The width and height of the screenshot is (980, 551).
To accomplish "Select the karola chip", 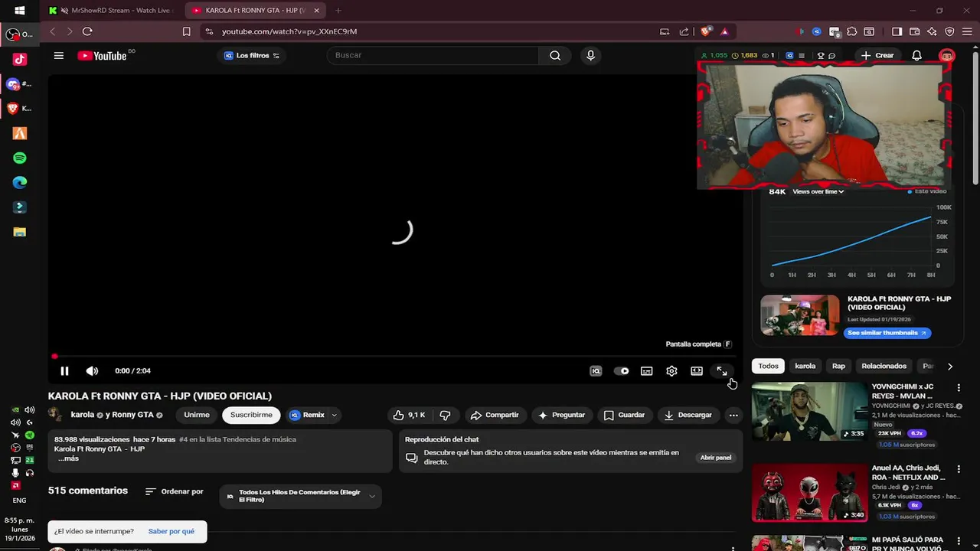I will 805,366.
